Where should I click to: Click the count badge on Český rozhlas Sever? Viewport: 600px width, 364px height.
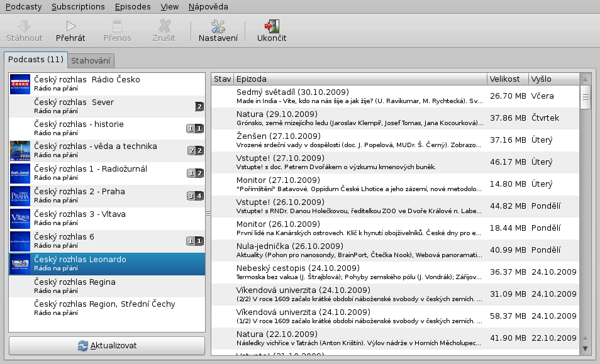click(199, 107)
